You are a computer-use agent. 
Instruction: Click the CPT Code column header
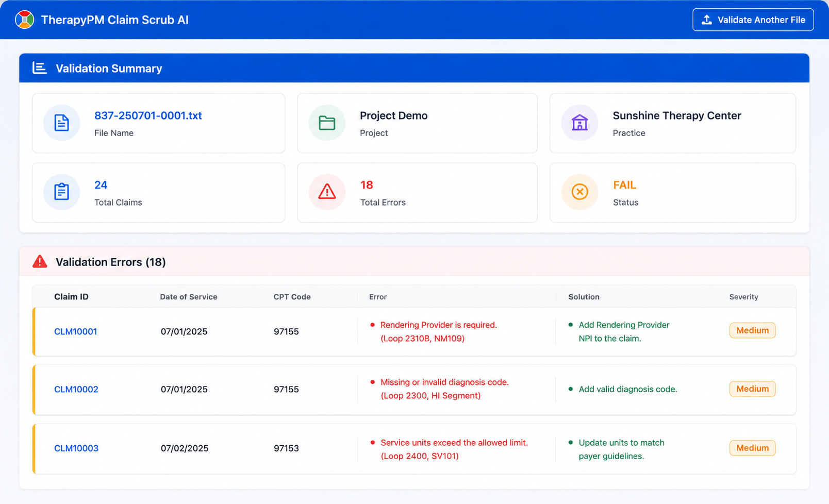(292, 297)
